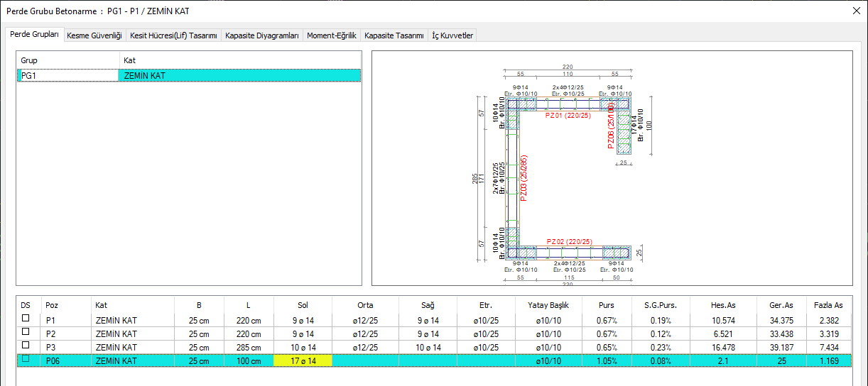868x386 pixels.
Task: Open the İç Kuvvetler tab
Action: pyautogui.click(x=452, y=35)
